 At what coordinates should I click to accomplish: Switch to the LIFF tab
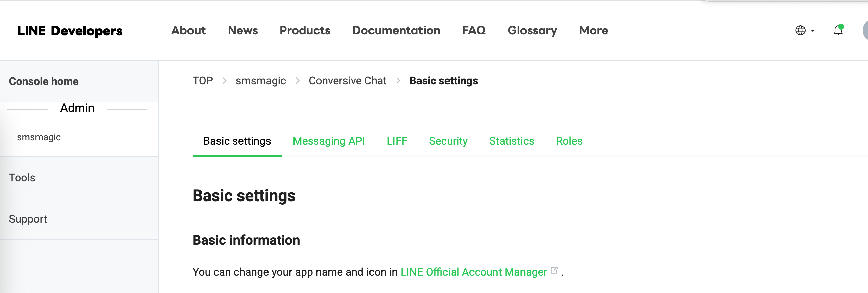(397, 141)
